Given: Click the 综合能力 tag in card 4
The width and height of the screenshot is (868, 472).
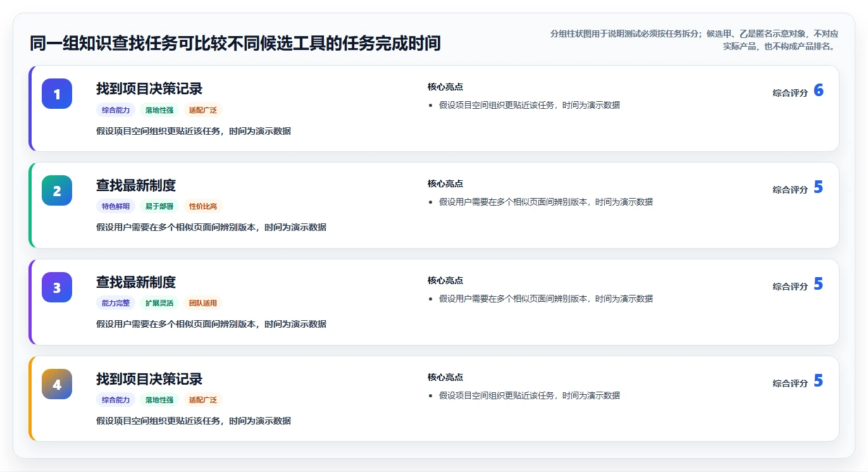Looking at the screenshot, I should (x=116, y=400).
